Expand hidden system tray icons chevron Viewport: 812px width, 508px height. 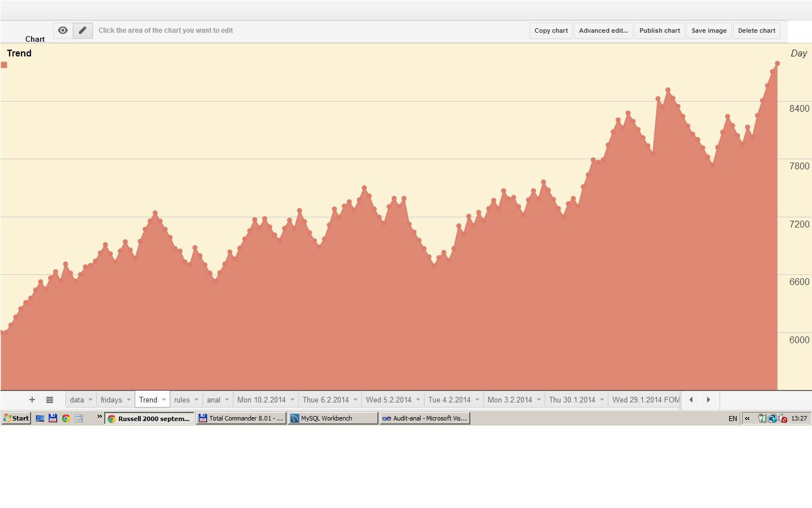click(x=747, y=418)
